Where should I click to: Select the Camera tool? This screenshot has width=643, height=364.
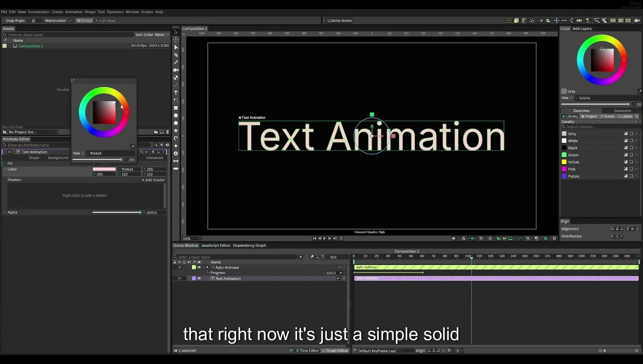tap(176, 70)
